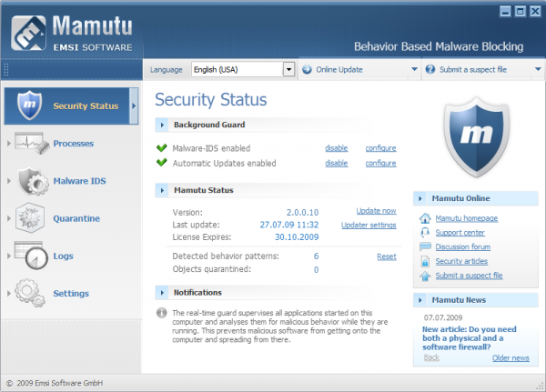Expand the arrow beside Settings
The image size is (546, 392).
[9, 293]
